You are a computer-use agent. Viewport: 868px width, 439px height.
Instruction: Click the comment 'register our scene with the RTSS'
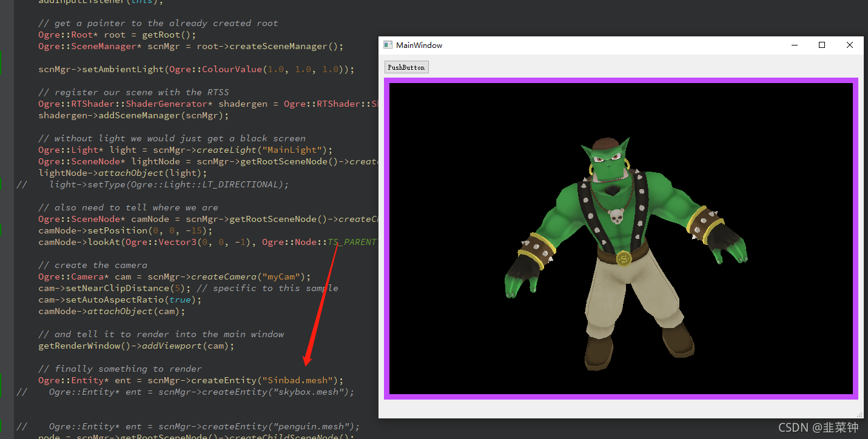coord(133,92)
